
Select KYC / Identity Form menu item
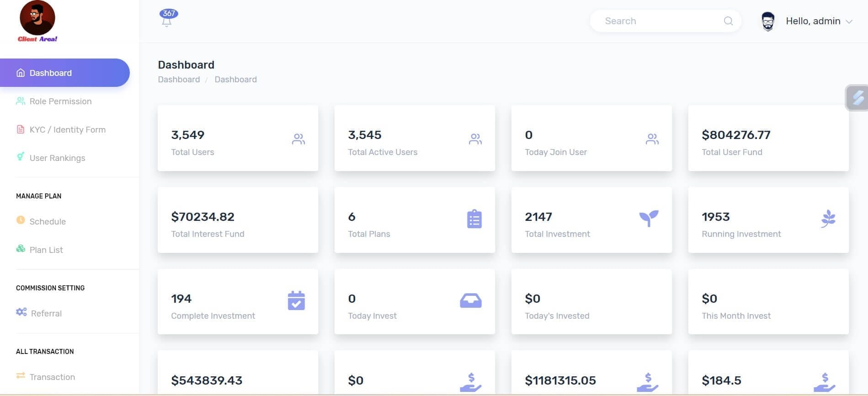point(67,130)
